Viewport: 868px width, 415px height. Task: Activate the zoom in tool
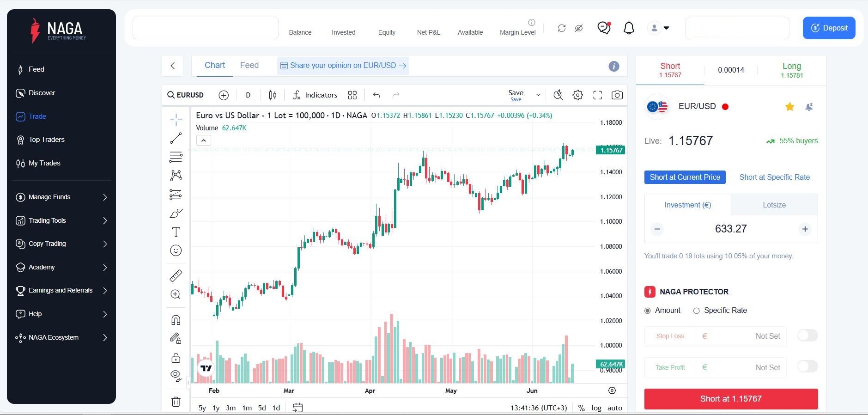pyautogui.click(x=176, y=294)
